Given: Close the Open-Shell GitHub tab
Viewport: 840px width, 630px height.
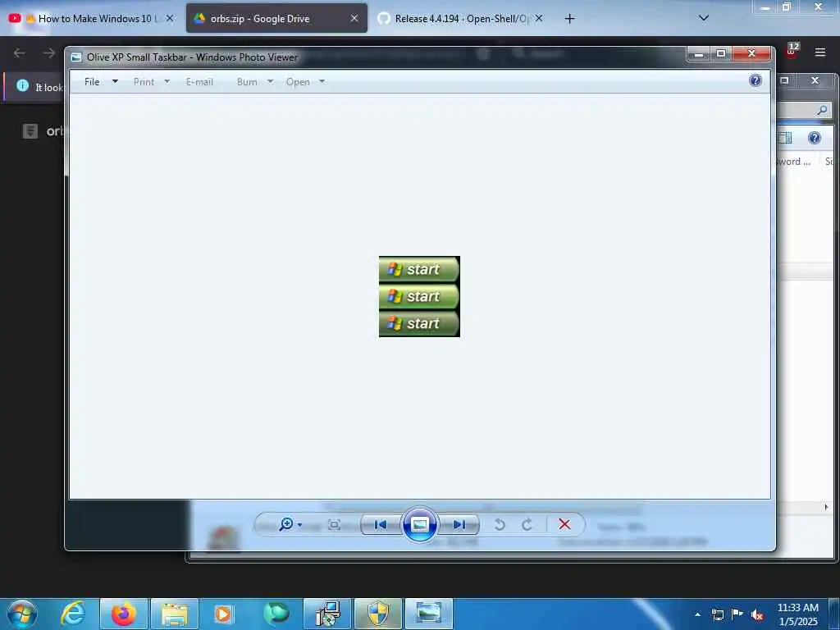Looking at the screenshot, I should 539,18.
